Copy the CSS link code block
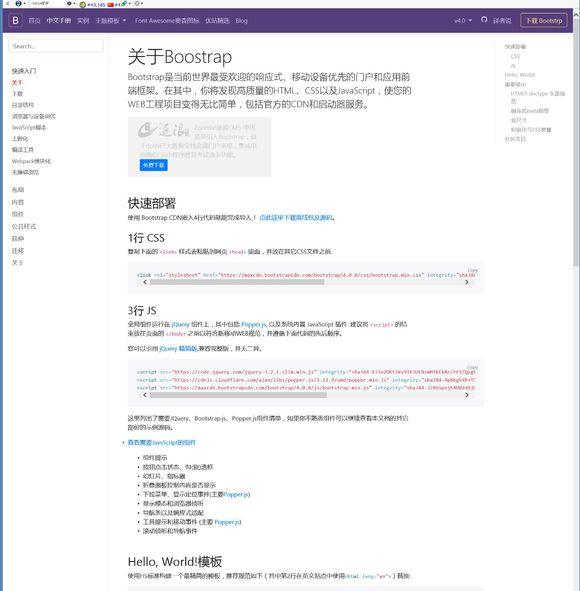The width and height of the screenshot is (580, 591). click(x=473, y=270)
